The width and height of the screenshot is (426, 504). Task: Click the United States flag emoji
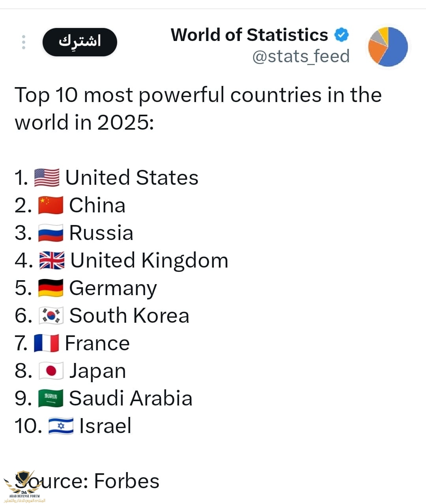click(47, 177)
